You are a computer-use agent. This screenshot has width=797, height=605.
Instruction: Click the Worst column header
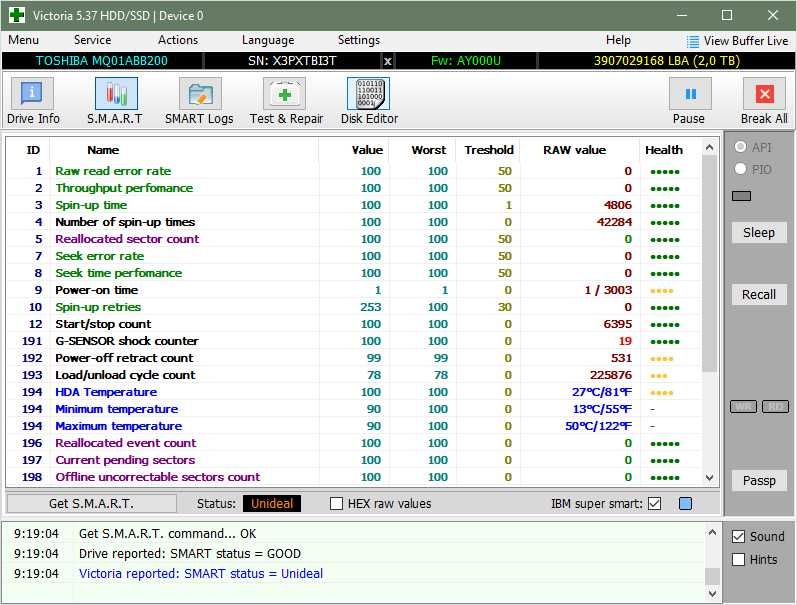pyautogui.click(x=428, y=150)
